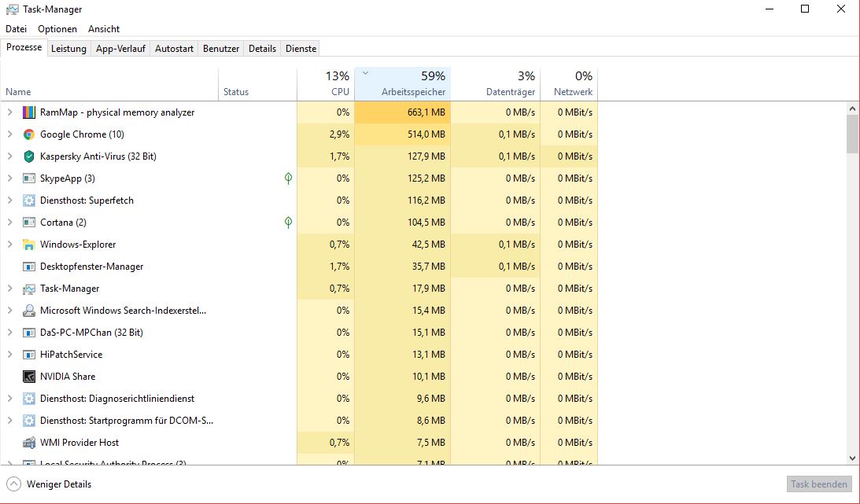Expand the Windows-Explorer entry
This screenshot has height=504, width=860.
pos(9,245)
